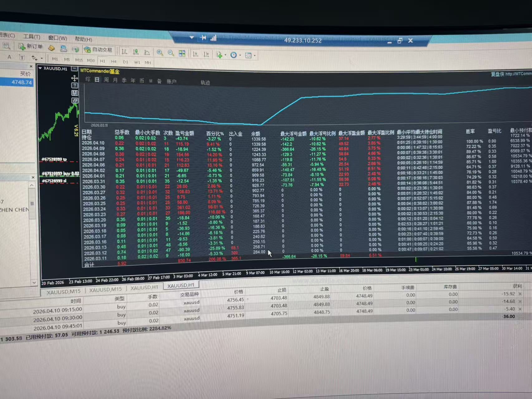
Task: Click the question mark help icon on chart
Action: (74, 85)
